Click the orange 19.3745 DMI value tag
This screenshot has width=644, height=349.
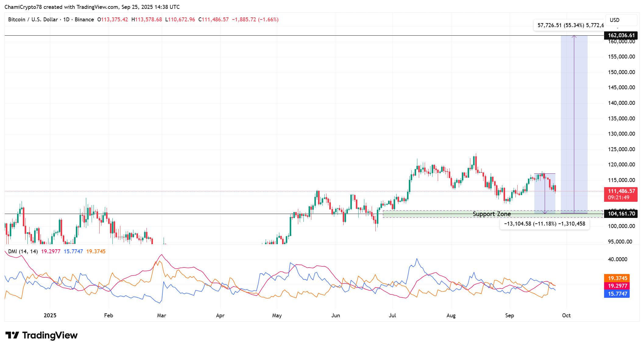(x=617, y=278)
